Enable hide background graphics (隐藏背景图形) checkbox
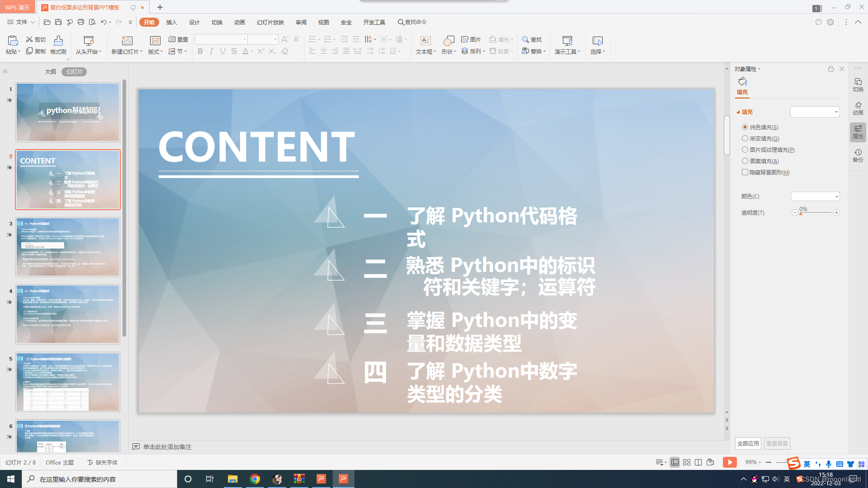This screenshot has height=488, width=868. point(745,172)
